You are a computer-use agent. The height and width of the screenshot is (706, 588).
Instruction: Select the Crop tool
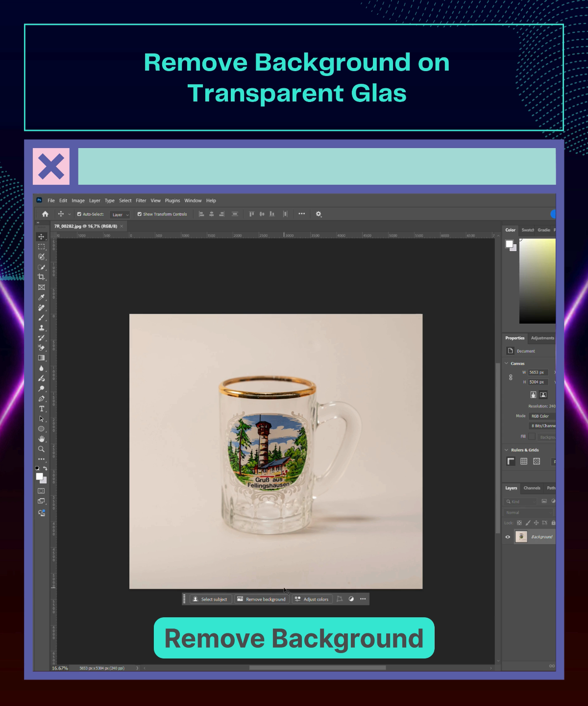[x=42, y=277]
